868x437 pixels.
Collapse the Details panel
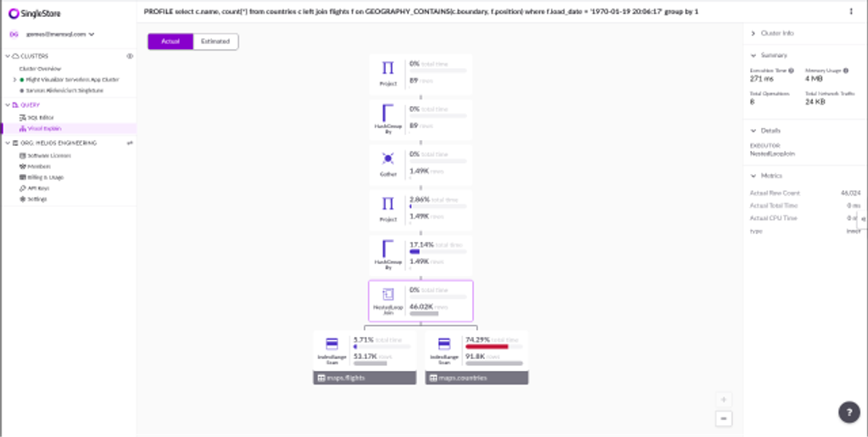[753, 131]
